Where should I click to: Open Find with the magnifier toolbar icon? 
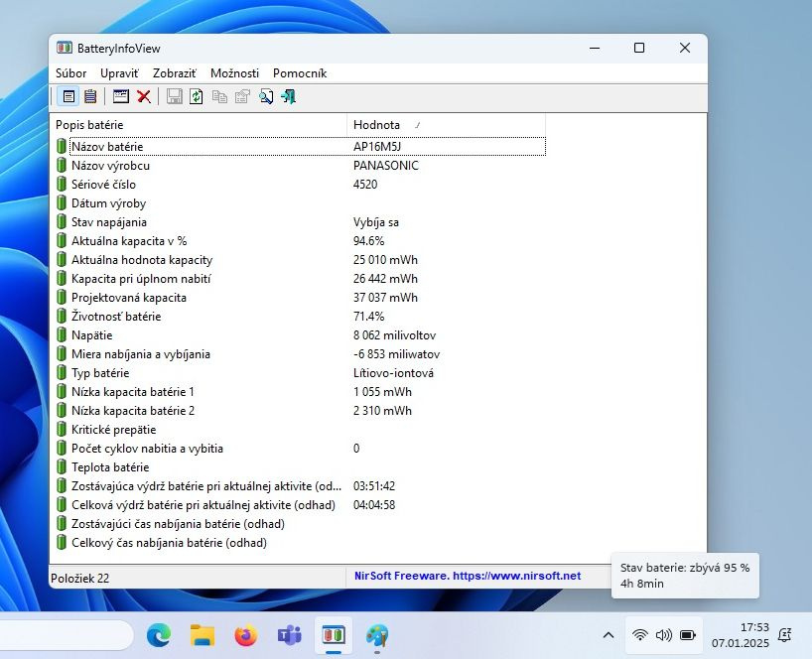[266, 96]
